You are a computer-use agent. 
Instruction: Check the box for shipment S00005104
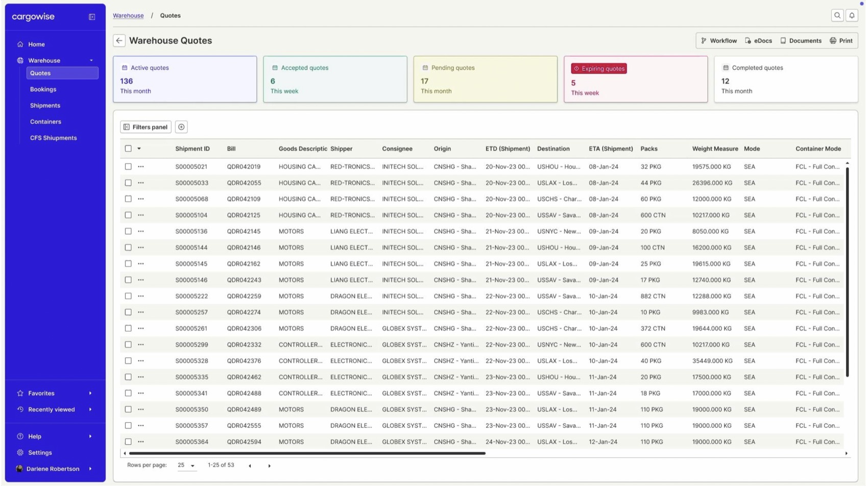coord(128,215)
